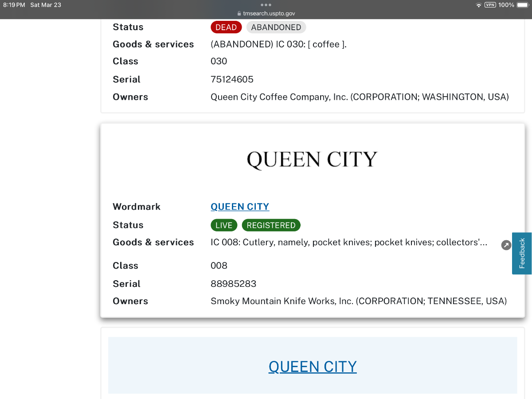
Task: Click the LIVE status badge
Action: point(224,225)
